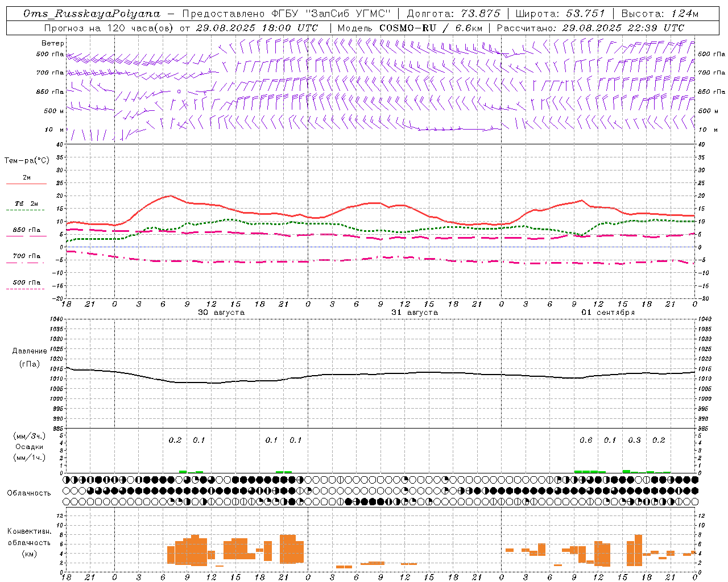Click the dashed legend swatch under Td 2м

click(x=25, y=210)
